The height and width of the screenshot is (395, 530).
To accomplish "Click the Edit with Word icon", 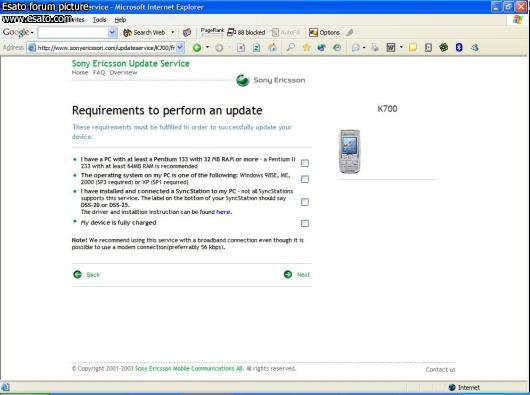I will pyautogui.click(x=391, y=48).
